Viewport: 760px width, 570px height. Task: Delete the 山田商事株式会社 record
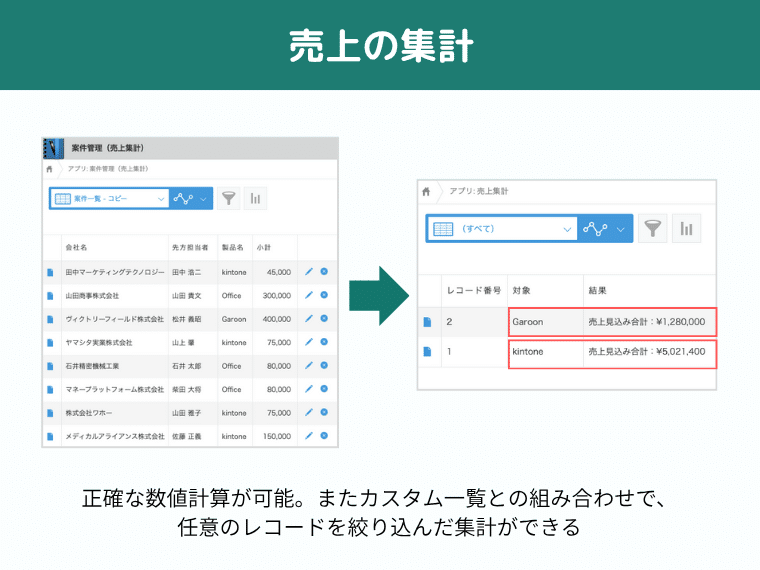click(x=324, y=295)
